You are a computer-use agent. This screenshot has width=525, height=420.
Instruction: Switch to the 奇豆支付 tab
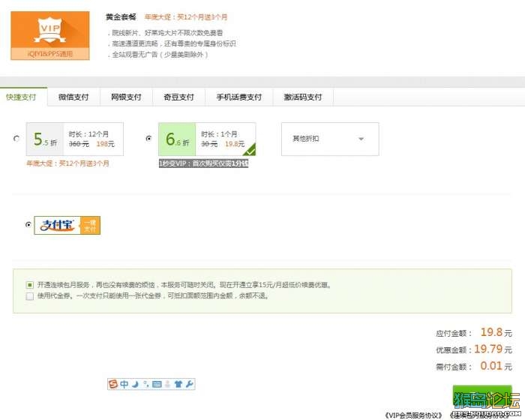click(178, 97)
